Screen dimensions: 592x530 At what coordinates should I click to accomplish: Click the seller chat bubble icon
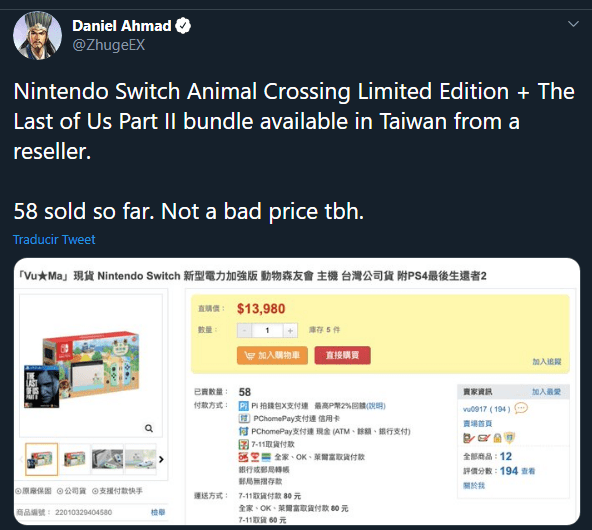click(521, 408)
